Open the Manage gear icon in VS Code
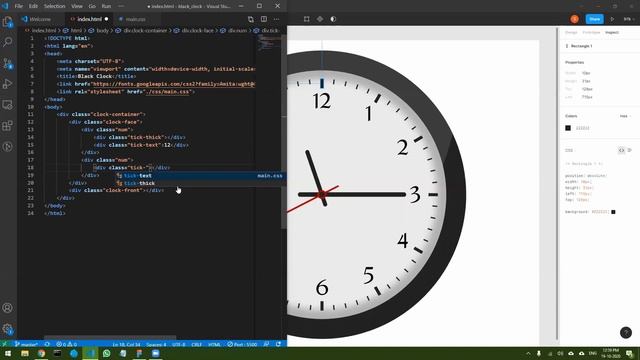This screenshot has width=640, height=360. pos(7,329)
